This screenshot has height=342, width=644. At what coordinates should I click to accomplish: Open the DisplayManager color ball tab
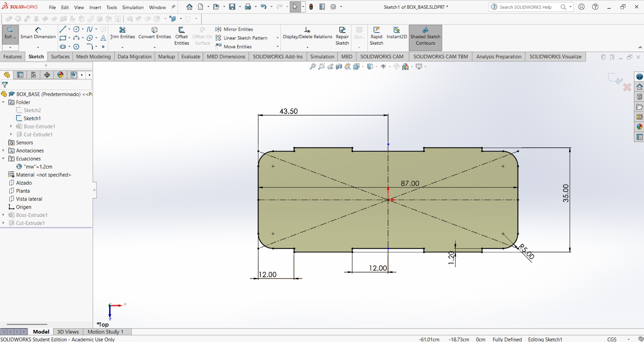60,75
